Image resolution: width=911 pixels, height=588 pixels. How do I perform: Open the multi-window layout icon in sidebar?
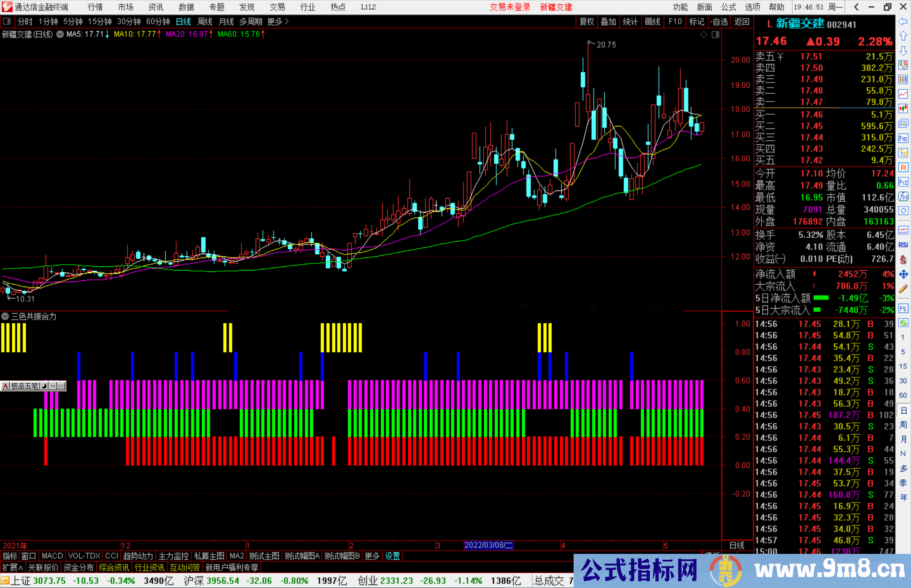click(903, 124)
